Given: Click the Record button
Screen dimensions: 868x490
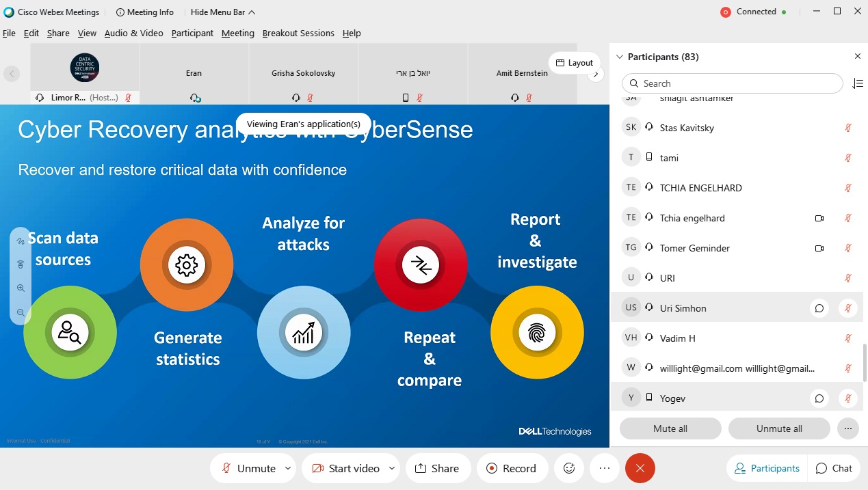Looking at the screenshot, I should click(512, 468).
